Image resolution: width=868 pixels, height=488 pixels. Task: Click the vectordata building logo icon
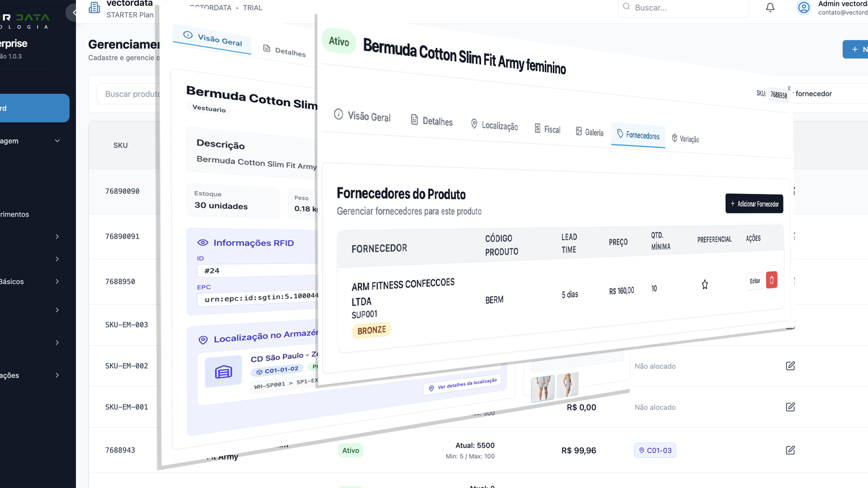click(94, 8)
